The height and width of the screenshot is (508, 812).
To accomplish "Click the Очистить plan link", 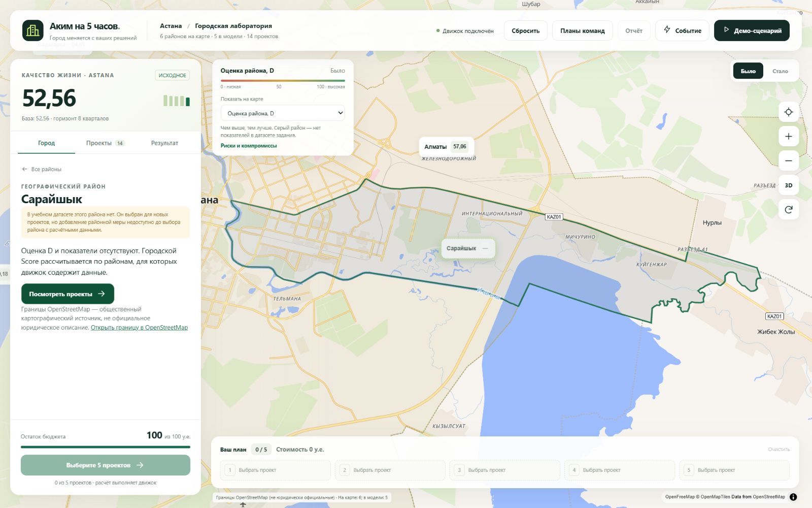I will 779,450.
